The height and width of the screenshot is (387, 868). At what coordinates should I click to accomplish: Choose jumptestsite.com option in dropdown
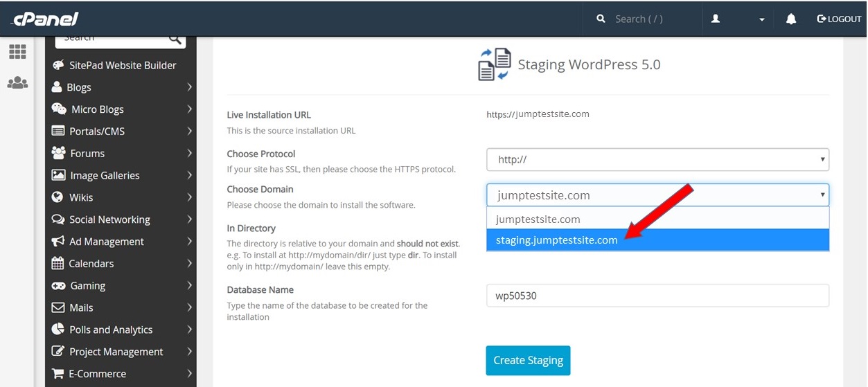click(538, 219)
